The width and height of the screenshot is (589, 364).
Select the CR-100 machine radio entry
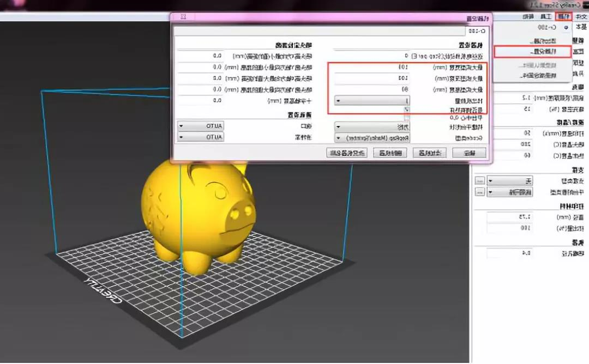(565, 26)
